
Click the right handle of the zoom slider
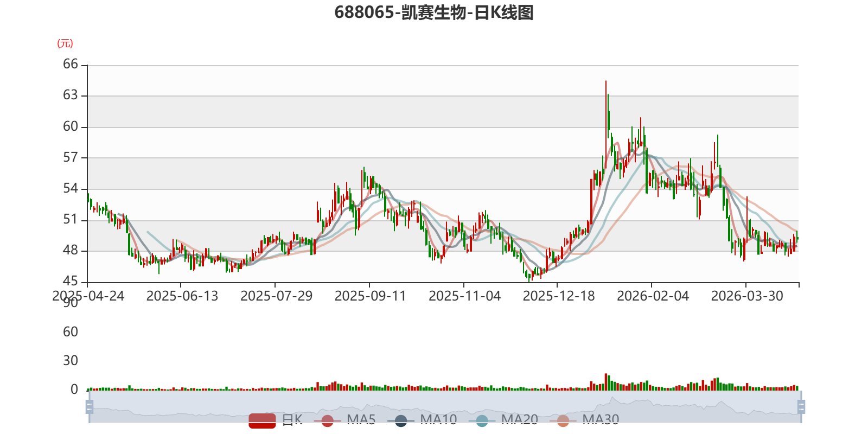pos(801,407)
